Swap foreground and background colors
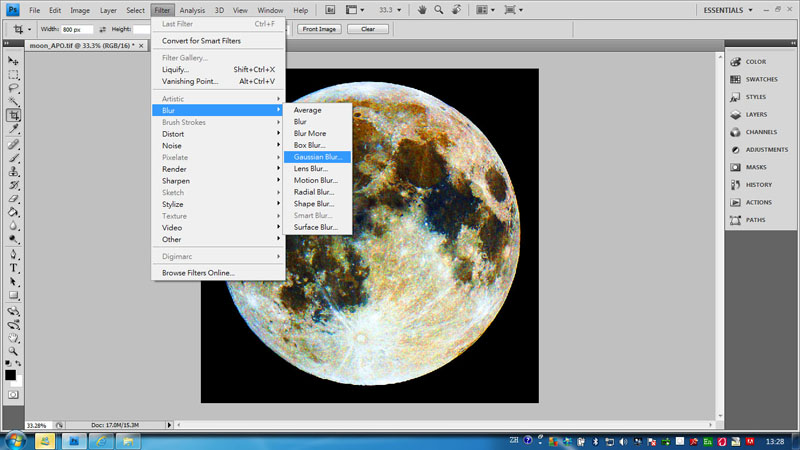This screenshot has width=800, height=450. click(20, 365)
